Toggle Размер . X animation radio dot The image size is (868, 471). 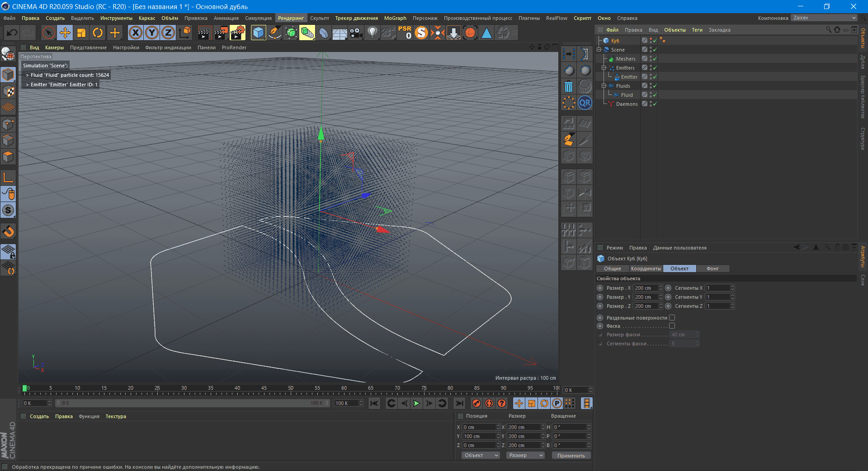(600, 288)
